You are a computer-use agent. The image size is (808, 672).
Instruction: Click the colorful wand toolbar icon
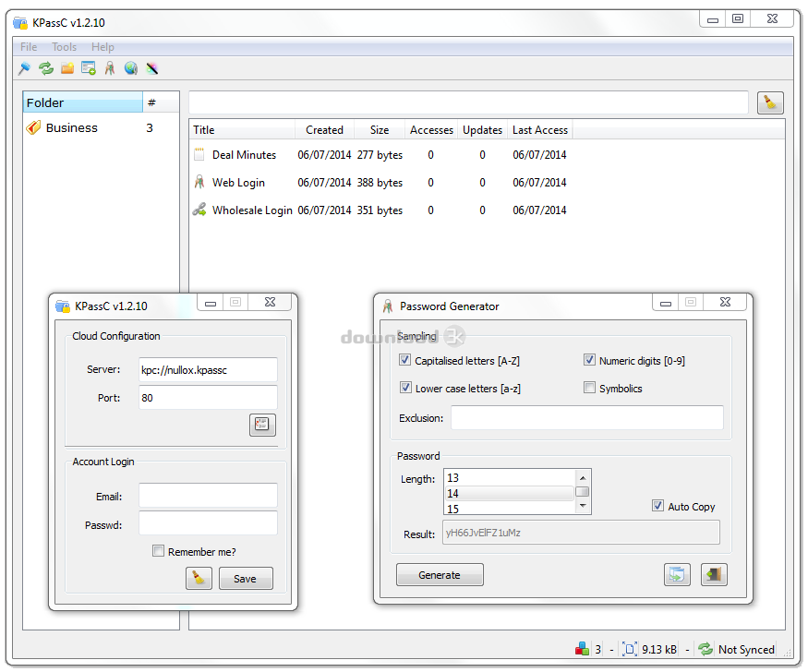[152, 68]
